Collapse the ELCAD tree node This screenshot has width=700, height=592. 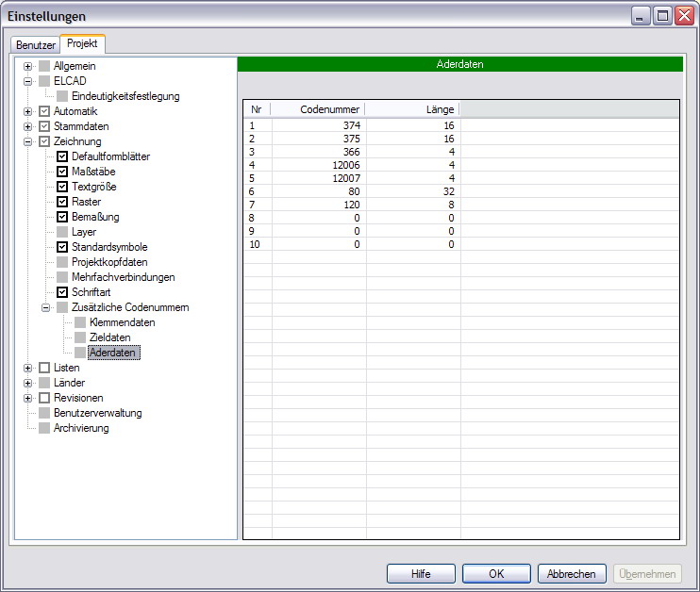(x=27, y=82)
